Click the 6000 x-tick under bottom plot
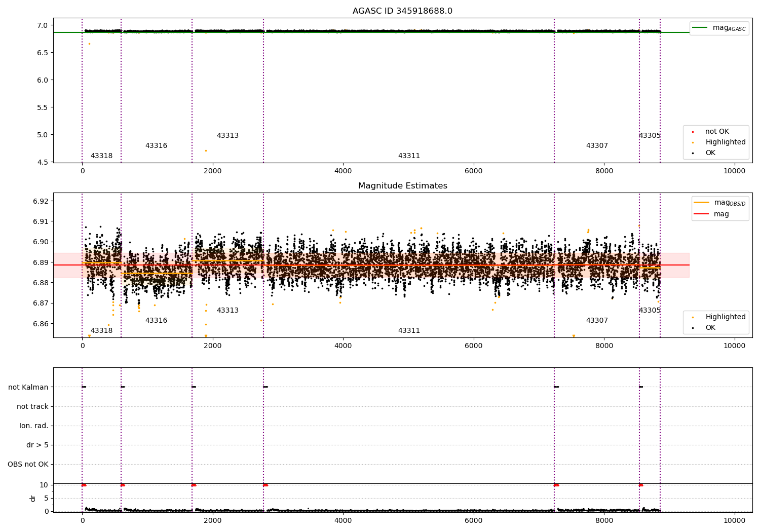This screenshot has height=532, width=760. click(474, 520)
